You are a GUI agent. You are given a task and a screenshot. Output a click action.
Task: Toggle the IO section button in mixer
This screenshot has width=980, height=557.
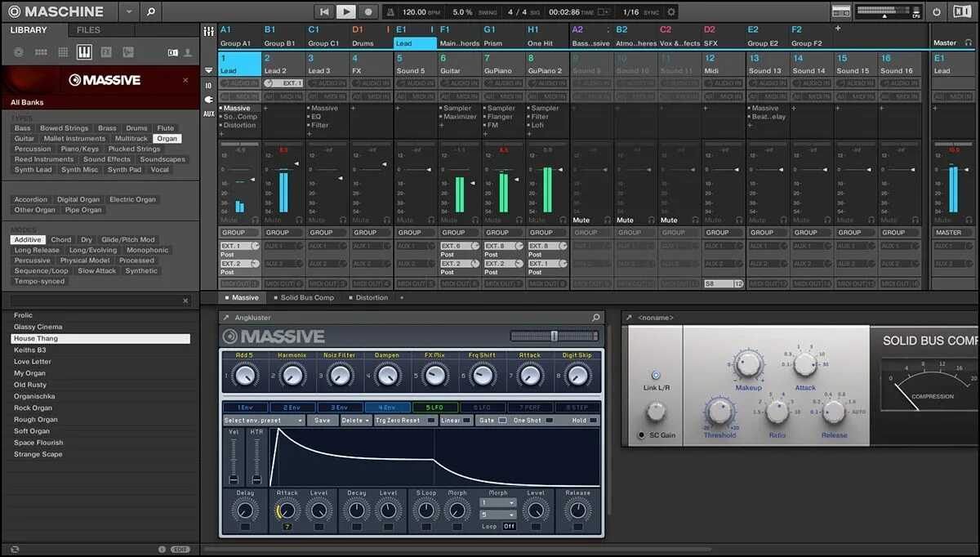click(208, 86)
